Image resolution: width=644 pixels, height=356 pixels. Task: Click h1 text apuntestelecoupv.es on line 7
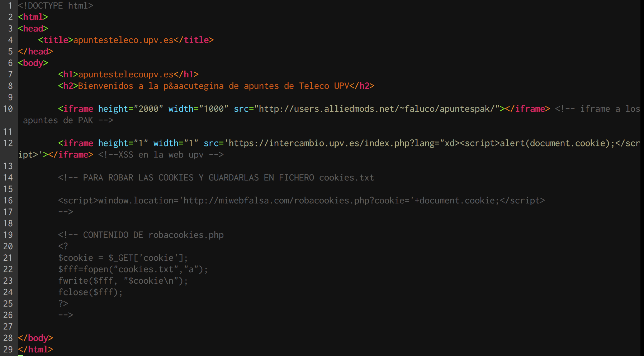(126, 74)
